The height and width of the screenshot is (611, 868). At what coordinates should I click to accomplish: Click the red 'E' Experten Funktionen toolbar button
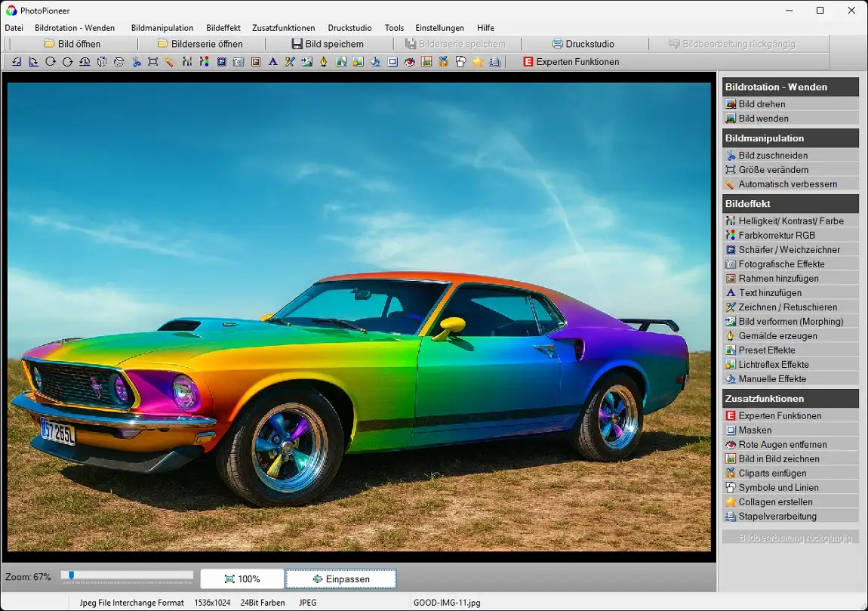(571, 62)
